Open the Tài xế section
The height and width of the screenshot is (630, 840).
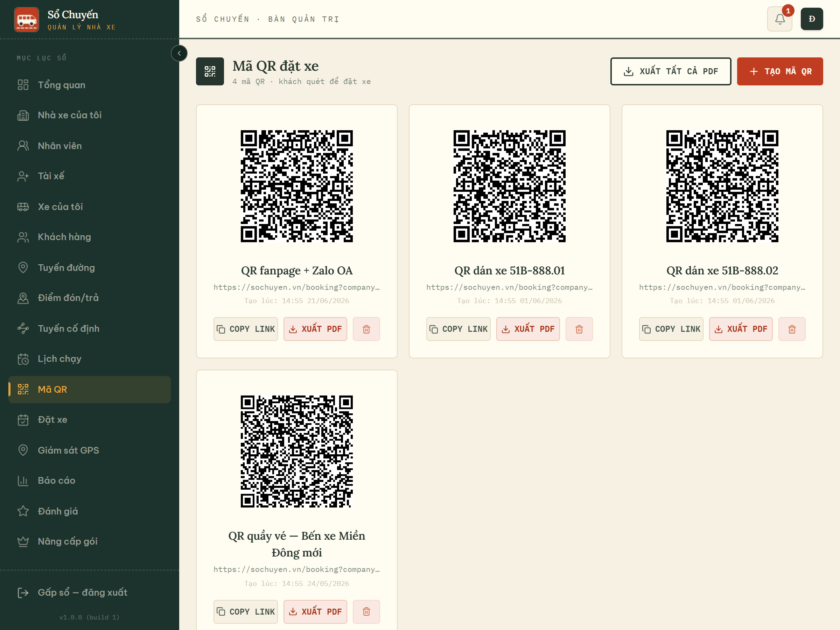coord(90,176)
